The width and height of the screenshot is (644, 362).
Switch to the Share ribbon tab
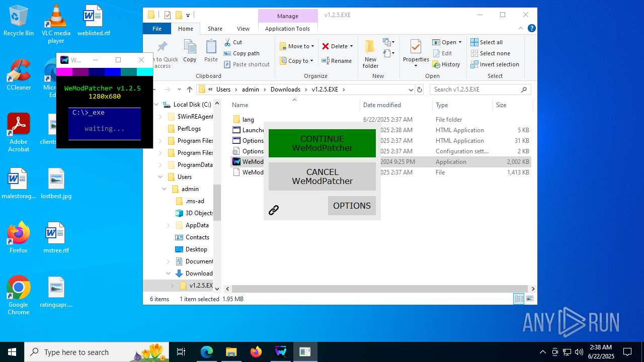(x=215, y=29)
